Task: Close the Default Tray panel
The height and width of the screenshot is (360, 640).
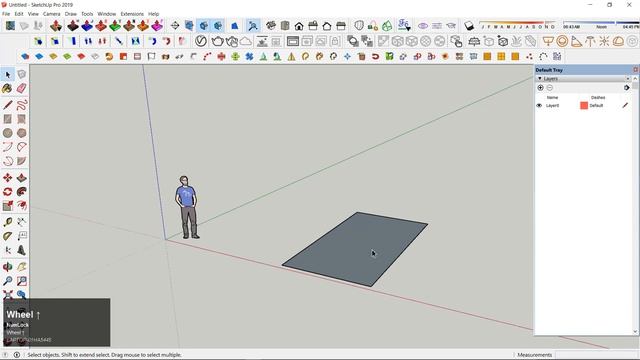Action: click(636, 70)
